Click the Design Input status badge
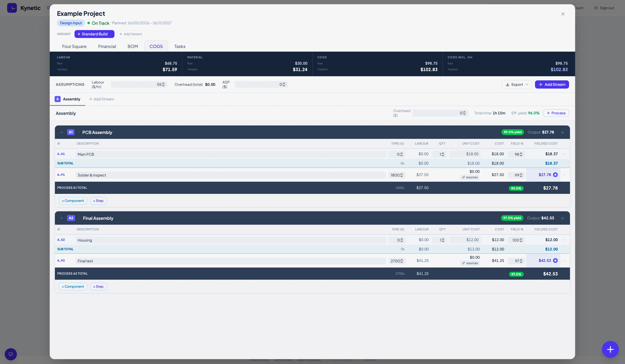Viewport: 625px width, 364px height. [x=71, y=23]
